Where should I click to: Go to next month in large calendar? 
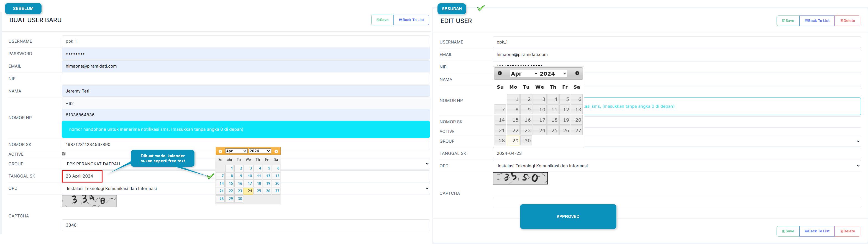tap(577, 73)
